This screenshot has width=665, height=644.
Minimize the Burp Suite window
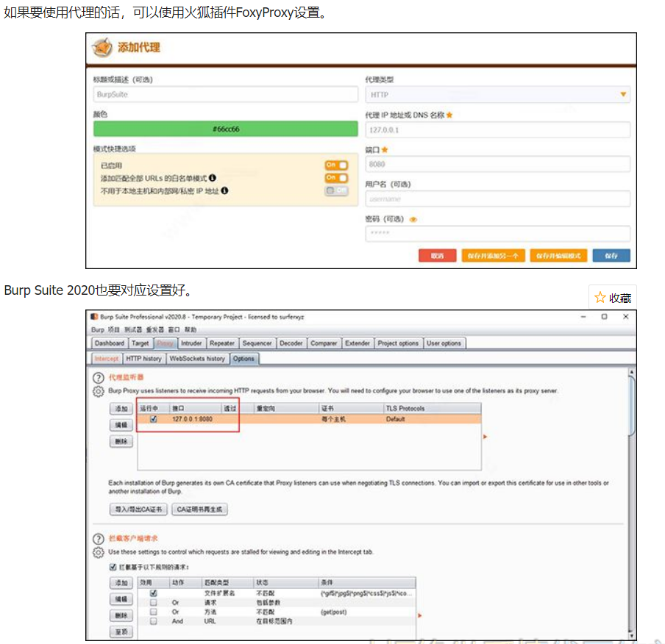583,316
